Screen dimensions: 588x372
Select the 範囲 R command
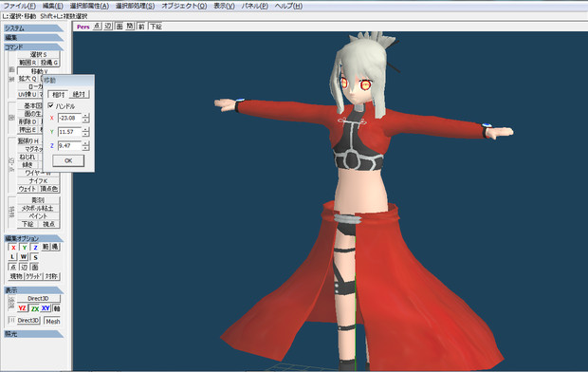pos(28,63)
